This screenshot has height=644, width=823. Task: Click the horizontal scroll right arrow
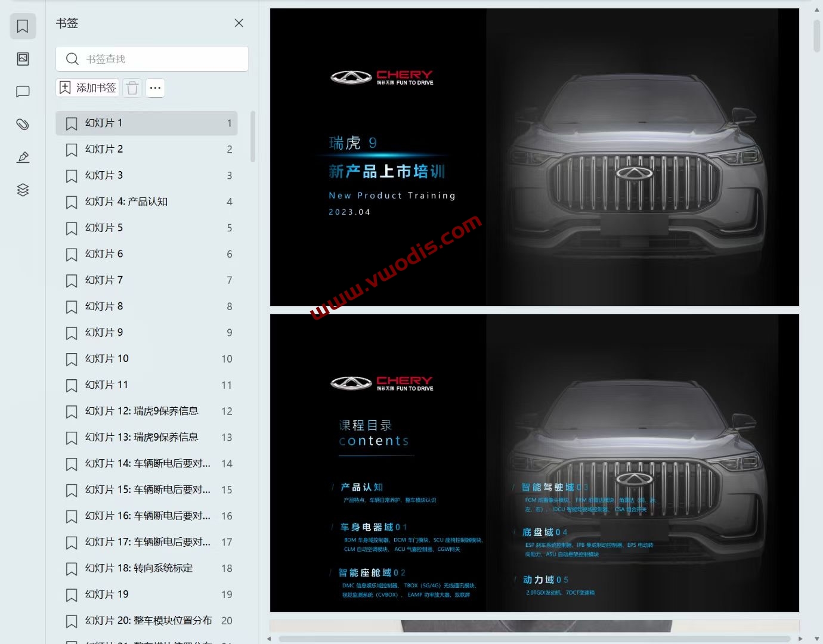tap(799, 639)
